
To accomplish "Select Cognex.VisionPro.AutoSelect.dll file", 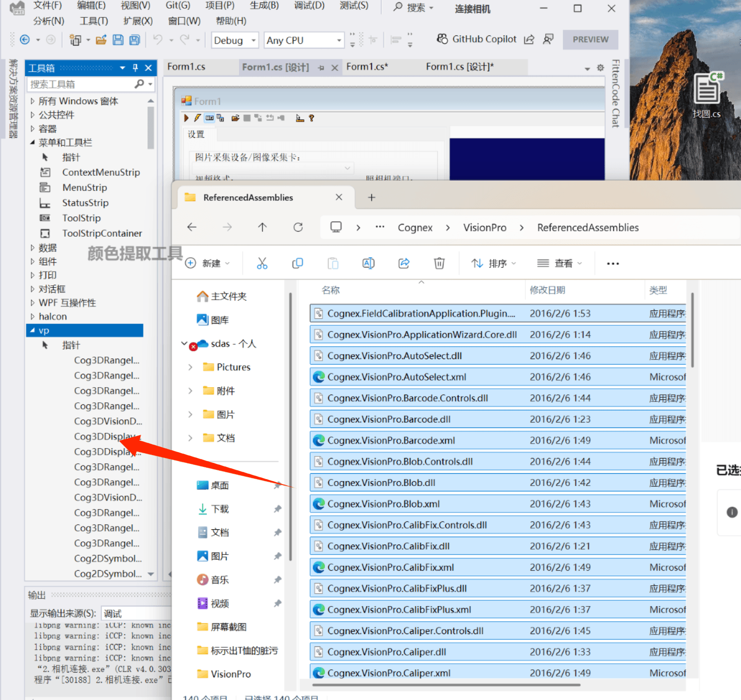I will coord(497,356).
